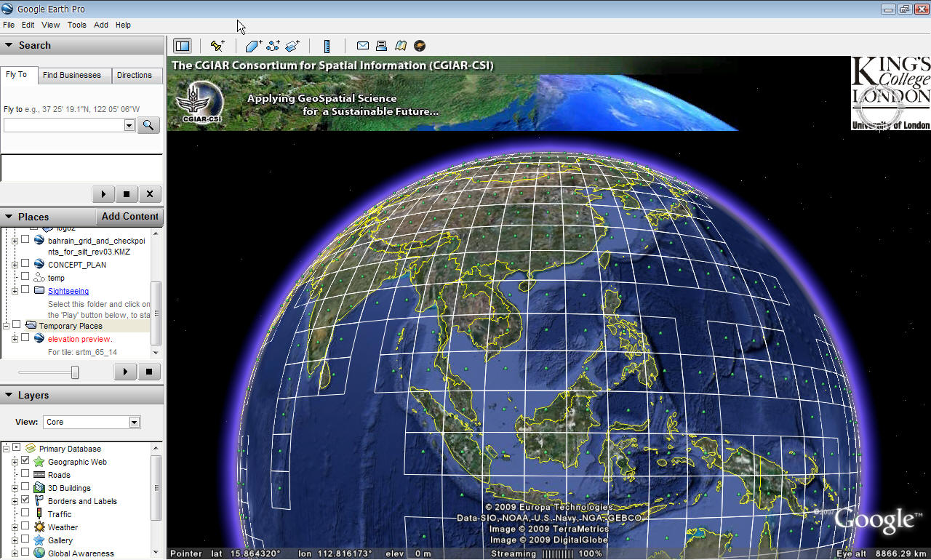
Task: Check the Sightseeing folder checkbox
Action: pos(25,291)
